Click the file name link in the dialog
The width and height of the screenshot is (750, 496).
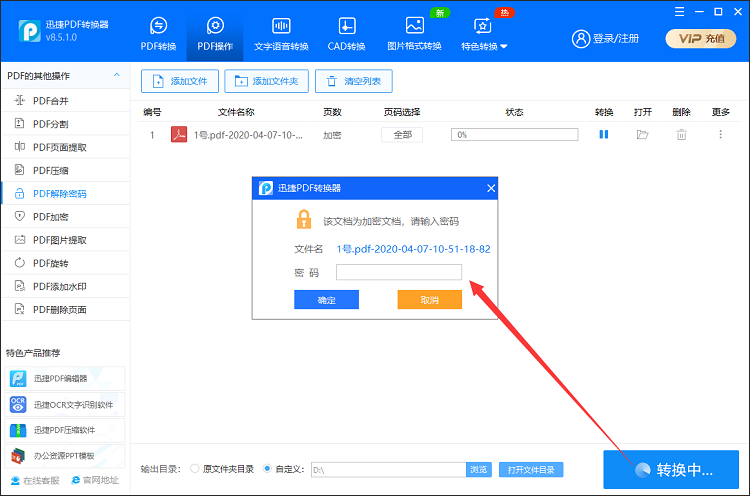point(413,249)
